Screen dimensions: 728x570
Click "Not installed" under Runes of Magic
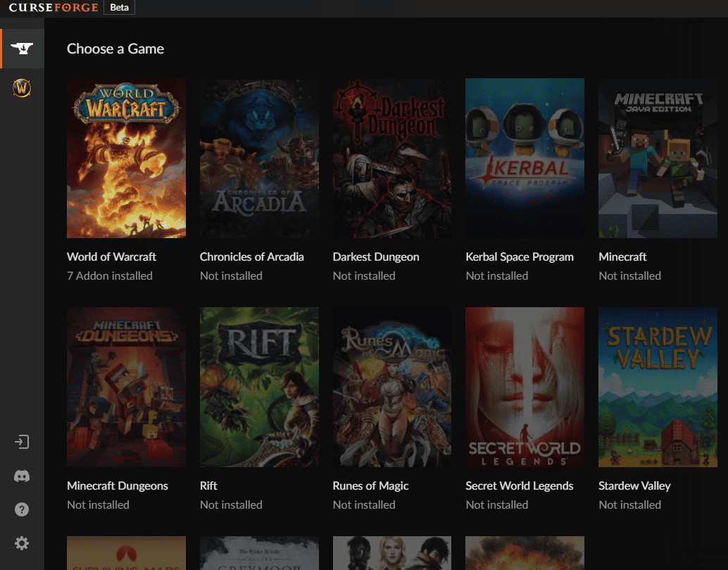click(364, 505)
